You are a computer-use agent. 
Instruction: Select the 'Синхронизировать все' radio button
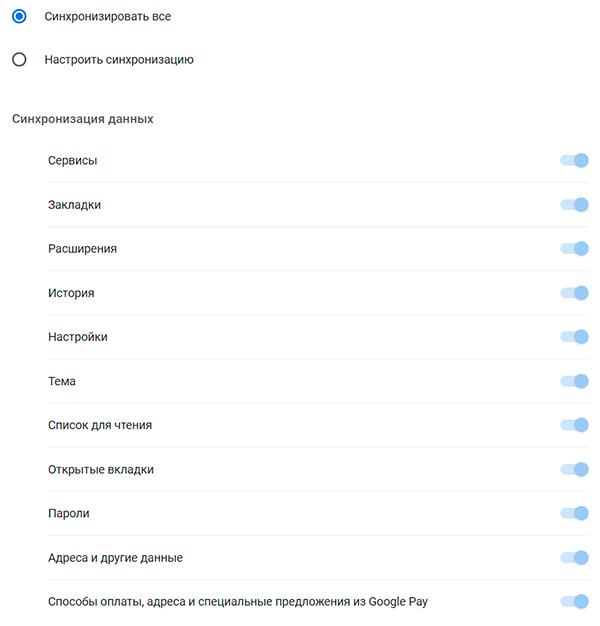click(x=19, y=17)
